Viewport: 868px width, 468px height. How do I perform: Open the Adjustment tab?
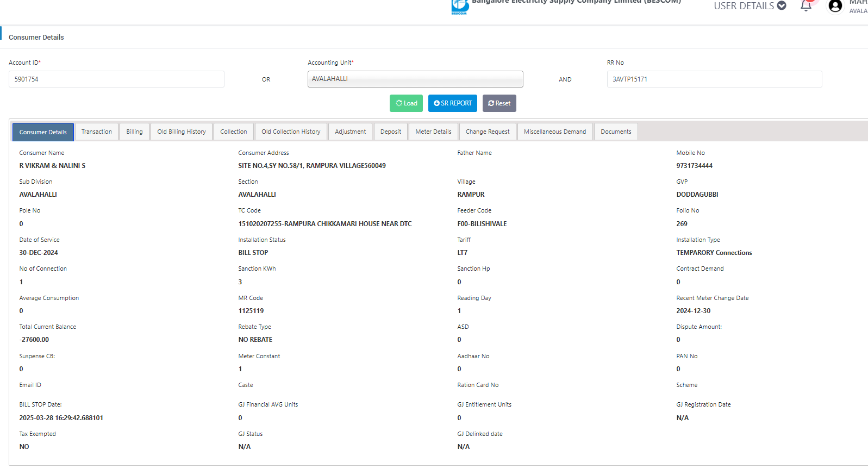pos(351,132)
